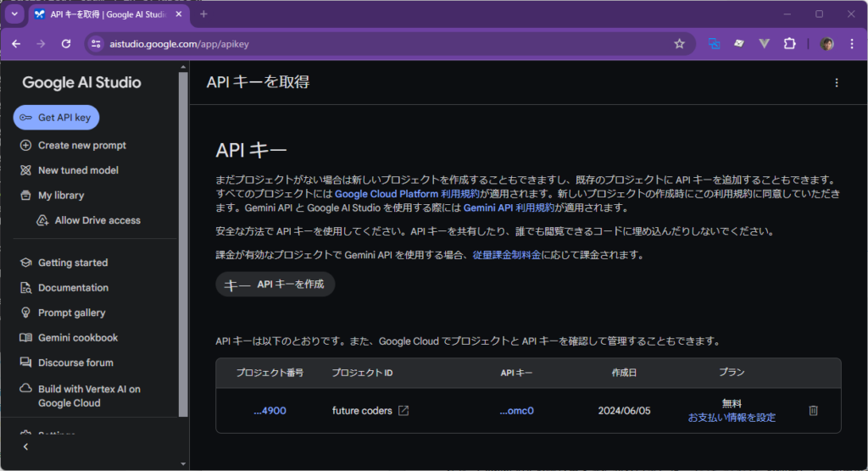Open future coders project external link icon
The image size is (868, 471).
click(404, 411)
